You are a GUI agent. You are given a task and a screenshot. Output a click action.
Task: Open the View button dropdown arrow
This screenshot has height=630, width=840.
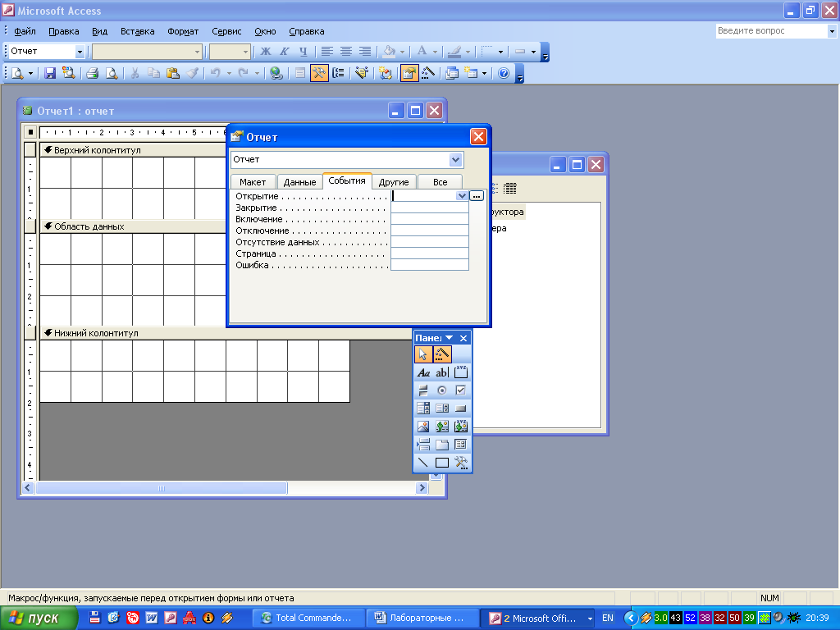[30, 73]
